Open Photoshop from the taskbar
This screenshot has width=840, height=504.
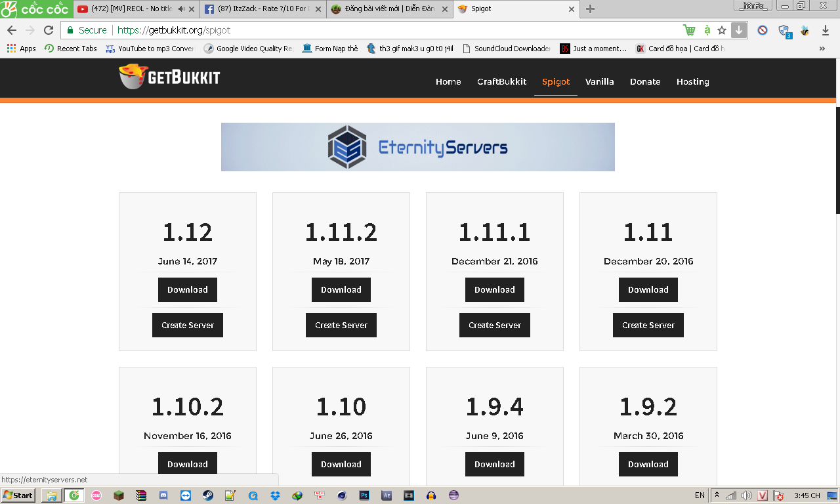364,495
